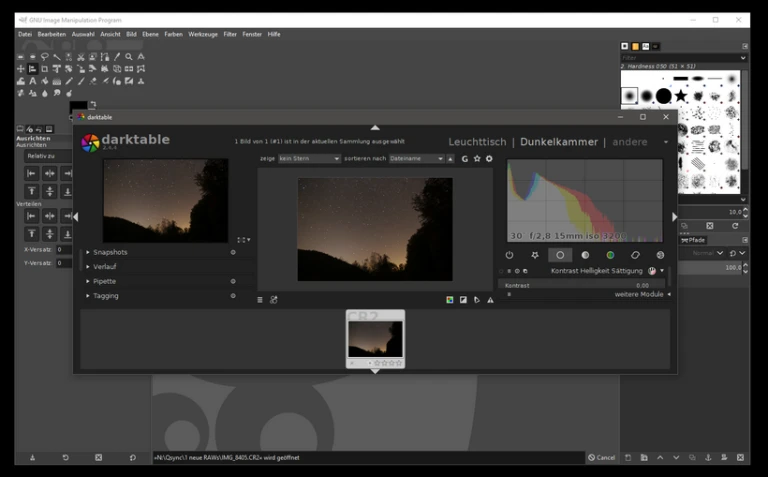This screenshot has height=477, width=768.
Task: Select the Fuzzy Select wand tool in GIMP
Action: pyautogui.click(x=57, y=57)
